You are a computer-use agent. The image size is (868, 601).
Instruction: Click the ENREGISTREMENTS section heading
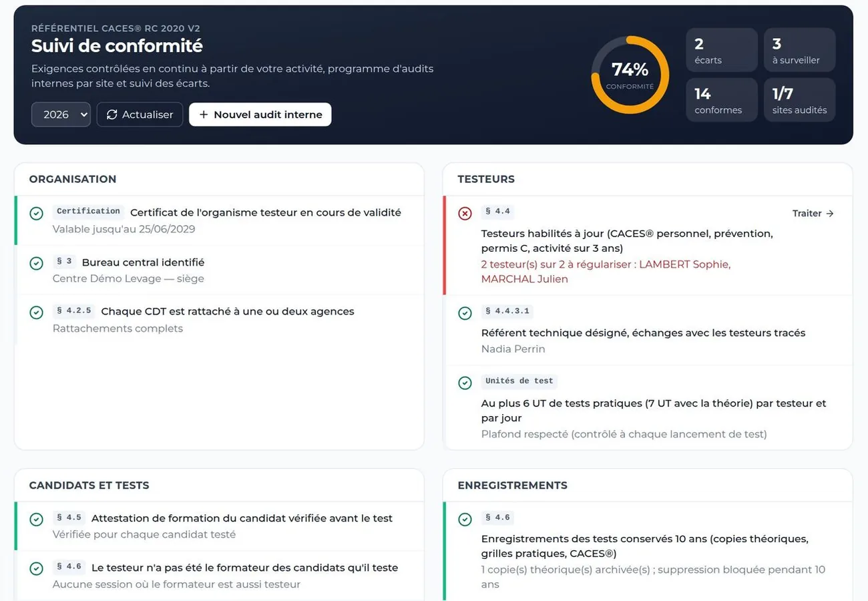coord(513,485)
